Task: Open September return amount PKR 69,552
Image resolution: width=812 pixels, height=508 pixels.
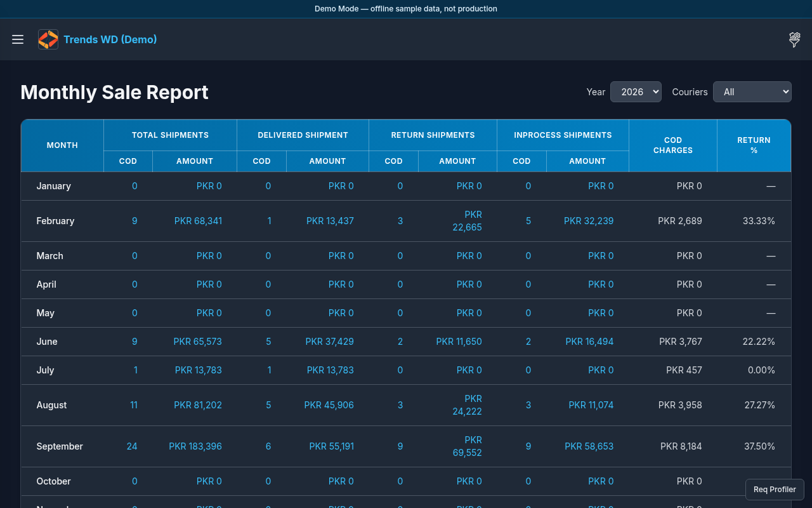Action: tap(467, 446)
